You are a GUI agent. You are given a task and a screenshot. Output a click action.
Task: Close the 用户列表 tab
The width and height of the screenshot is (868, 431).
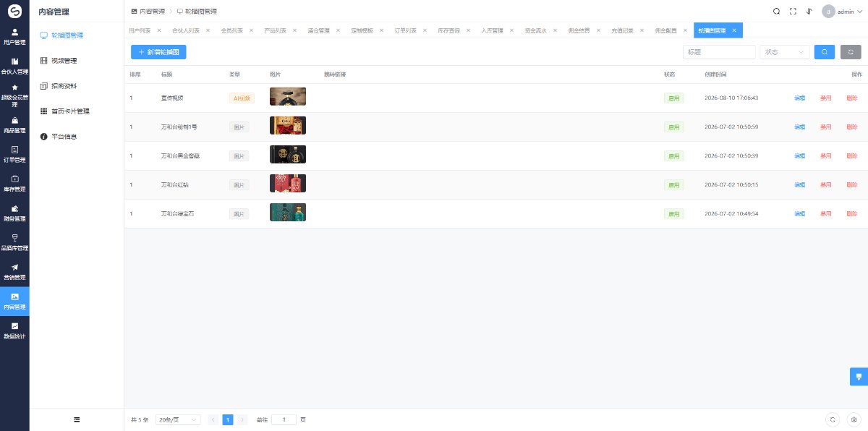[x=159, y=30]
